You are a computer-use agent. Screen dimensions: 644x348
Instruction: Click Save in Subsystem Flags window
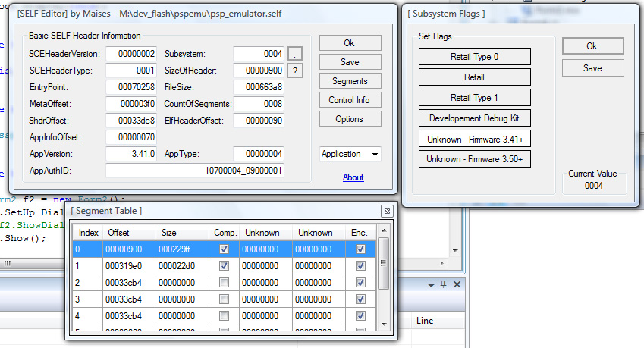point(592,68)
